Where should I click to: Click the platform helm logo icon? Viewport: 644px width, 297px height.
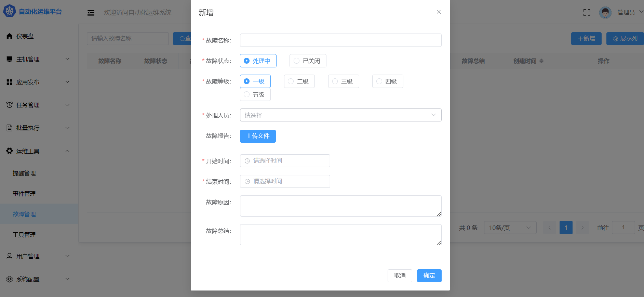click(9, 11)
